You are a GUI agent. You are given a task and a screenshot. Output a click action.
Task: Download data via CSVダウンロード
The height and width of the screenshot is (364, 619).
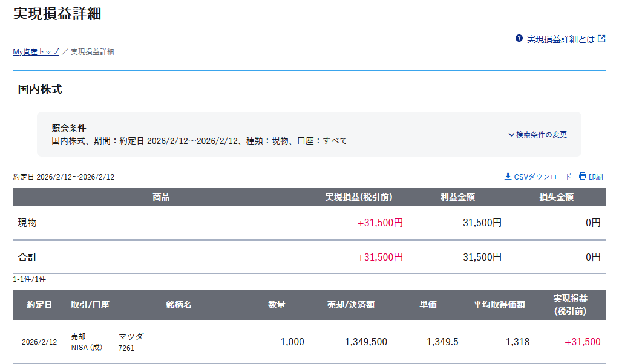tap(542, 177)
